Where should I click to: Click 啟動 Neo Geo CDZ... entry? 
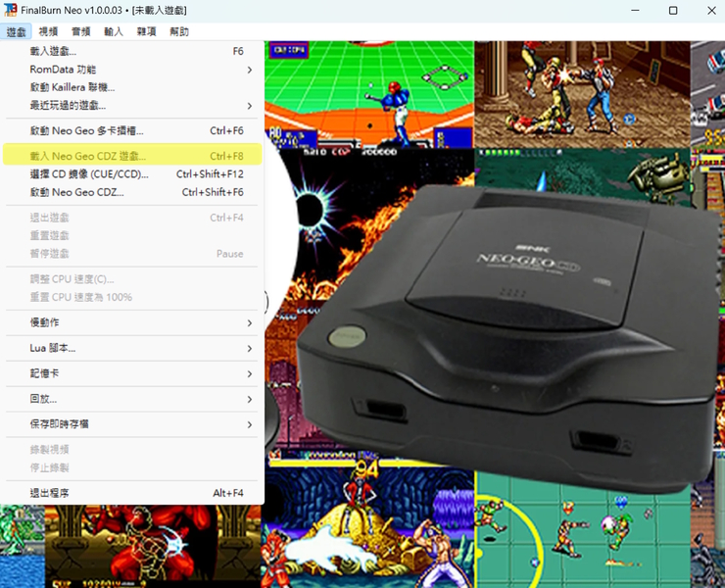point(132,192)
